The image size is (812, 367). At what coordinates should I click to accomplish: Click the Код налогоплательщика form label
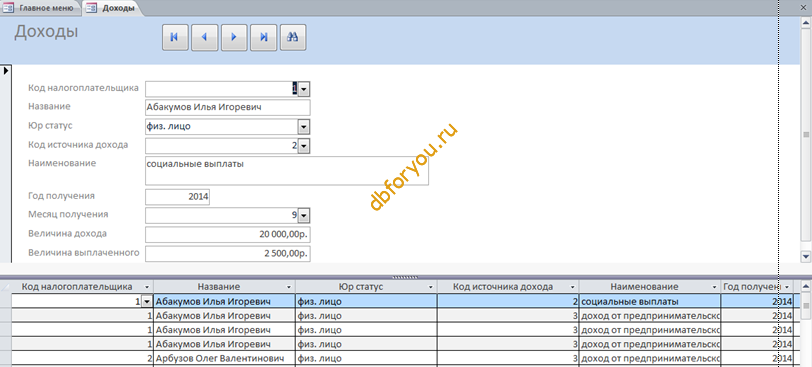[83, 88]
